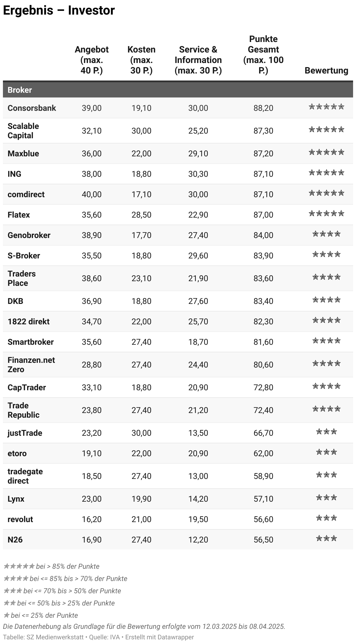
Task: Click the Ergebnis – Investor title
Action: click(59, 10)
